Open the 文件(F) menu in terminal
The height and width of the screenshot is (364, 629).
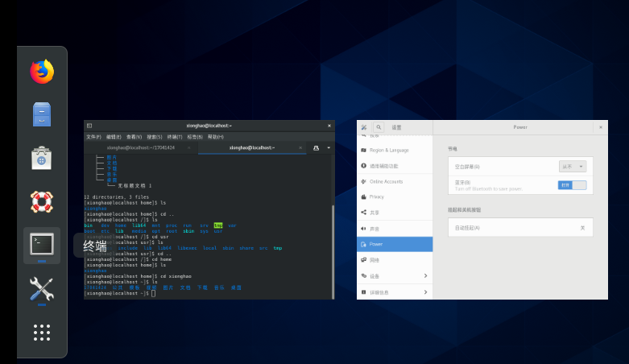pos(93,137)
